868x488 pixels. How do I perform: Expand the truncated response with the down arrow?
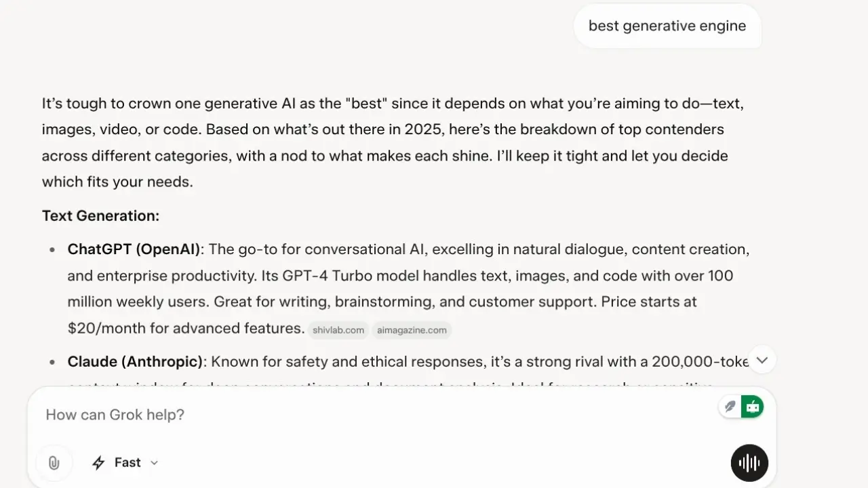point(762,360)
